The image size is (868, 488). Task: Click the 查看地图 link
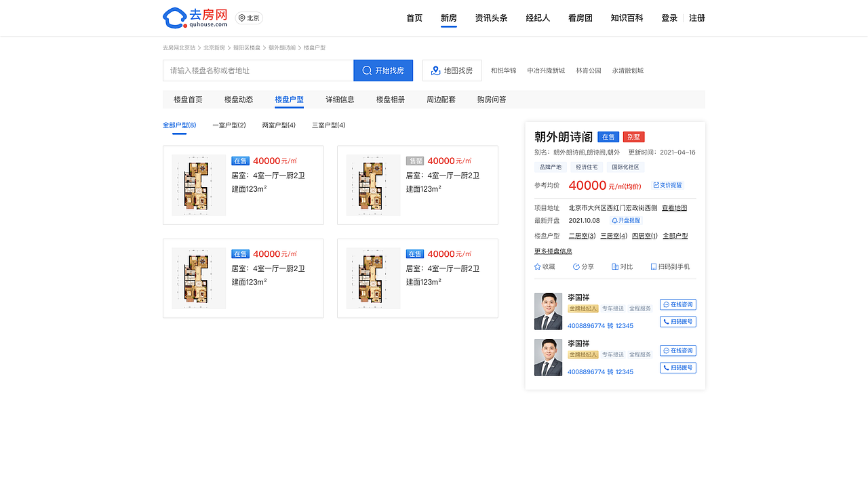click(x=674, y=208)
